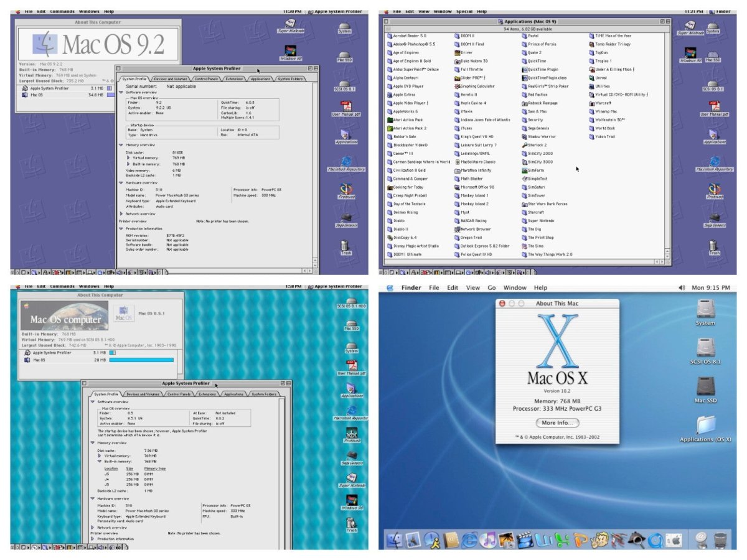Collapse Software overview in the Mac OS 9.2 profiler
This screenshot has width=747, height=560.
121,91
